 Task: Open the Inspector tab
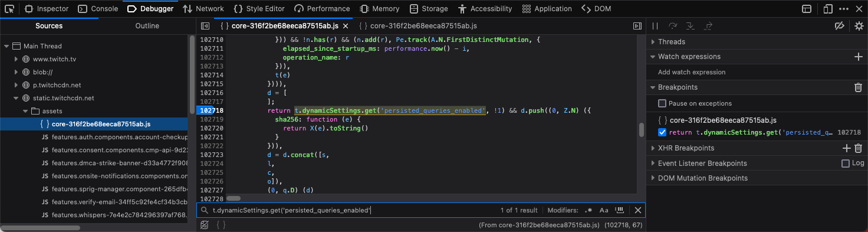(47, 9)
